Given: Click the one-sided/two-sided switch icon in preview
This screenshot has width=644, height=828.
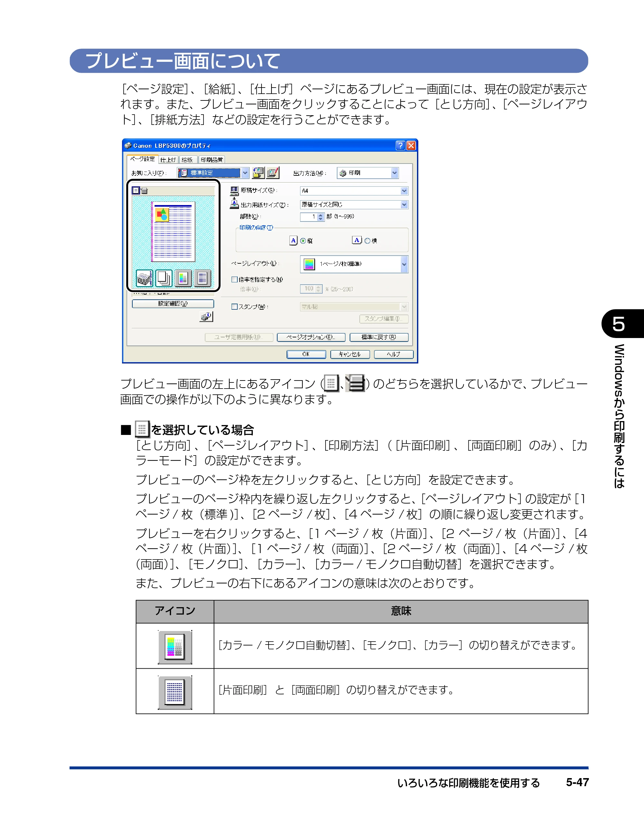Looking at the screenshot, I should click(x=203, y=278).
